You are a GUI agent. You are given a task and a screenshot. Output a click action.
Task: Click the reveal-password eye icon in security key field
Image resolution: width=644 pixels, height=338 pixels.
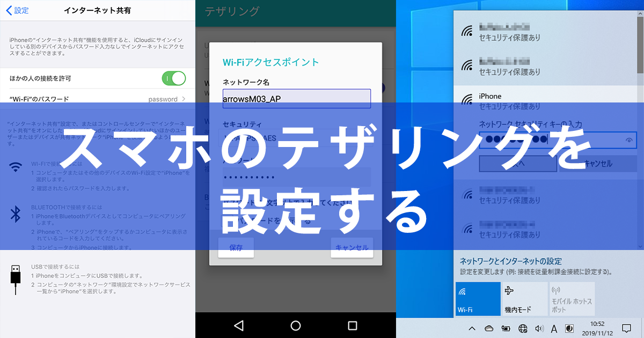click(628, 139)
